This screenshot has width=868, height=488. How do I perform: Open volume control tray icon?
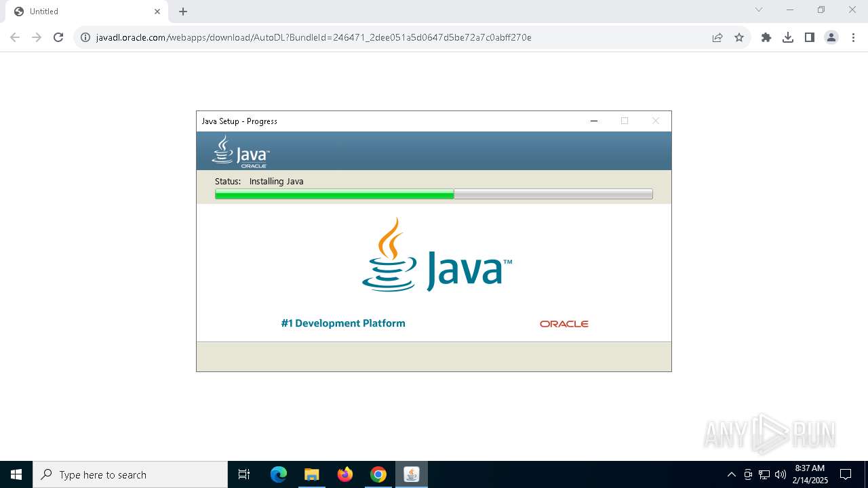pos(781,474)
